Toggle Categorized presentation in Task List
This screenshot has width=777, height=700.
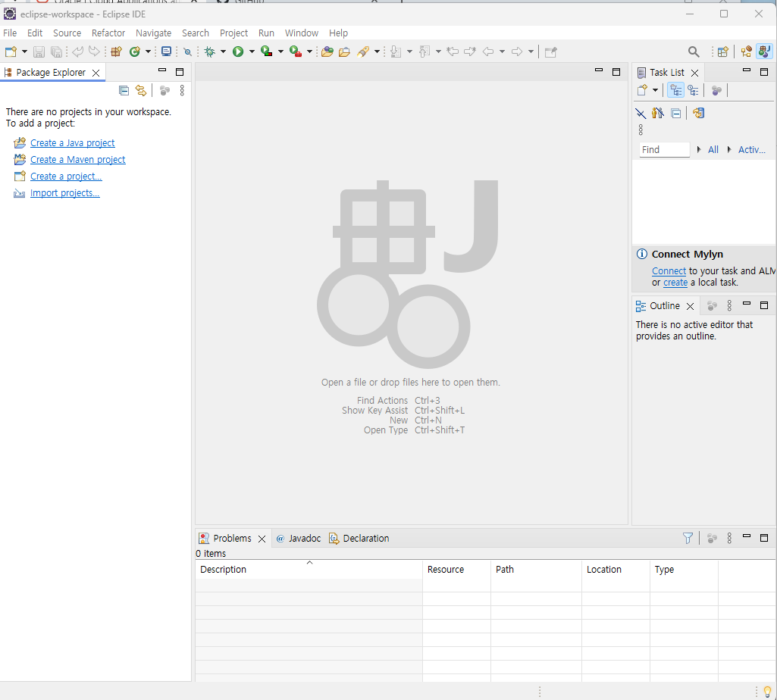pyautogui.click(x=676, y=90)
